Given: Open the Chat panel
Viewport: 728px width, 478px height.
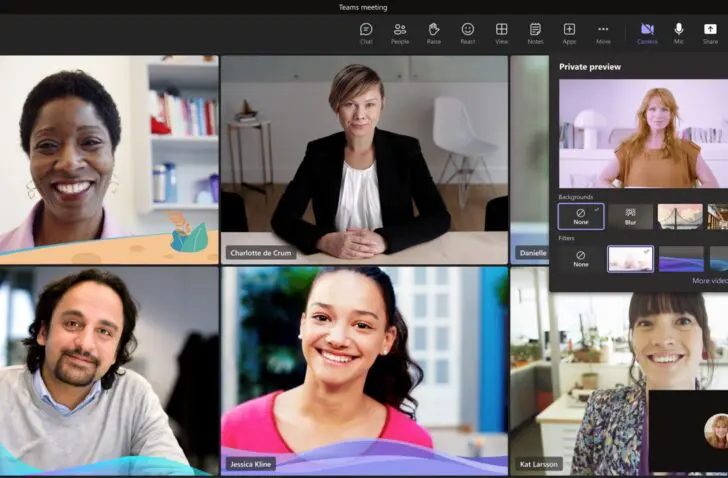Looking at the screenshot, I should (366, 33).
